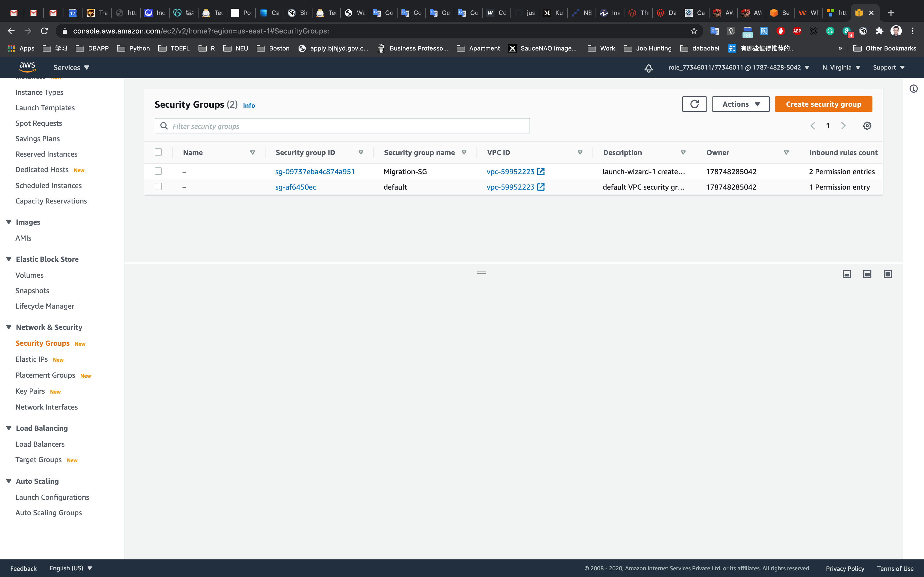924x577 pixels.
Task: Select the default security group checkbox
Action: coord(158,186)
